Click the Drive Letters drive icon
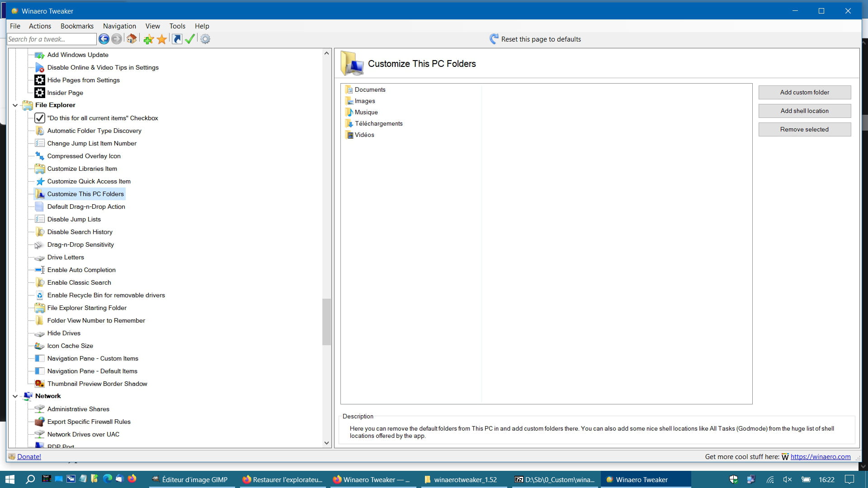The width and height of the screenshot is (868, 488). coord(40,258)
